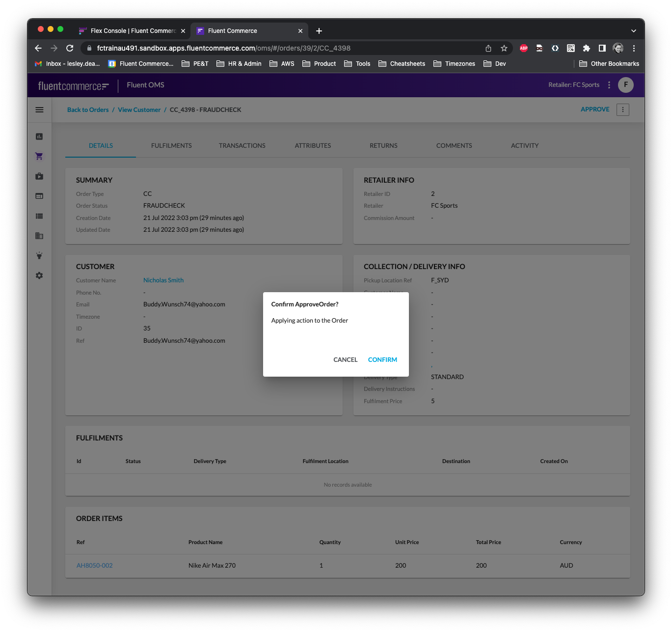
Task: Open the ABP adblock extension
Action: pos(524,48)
